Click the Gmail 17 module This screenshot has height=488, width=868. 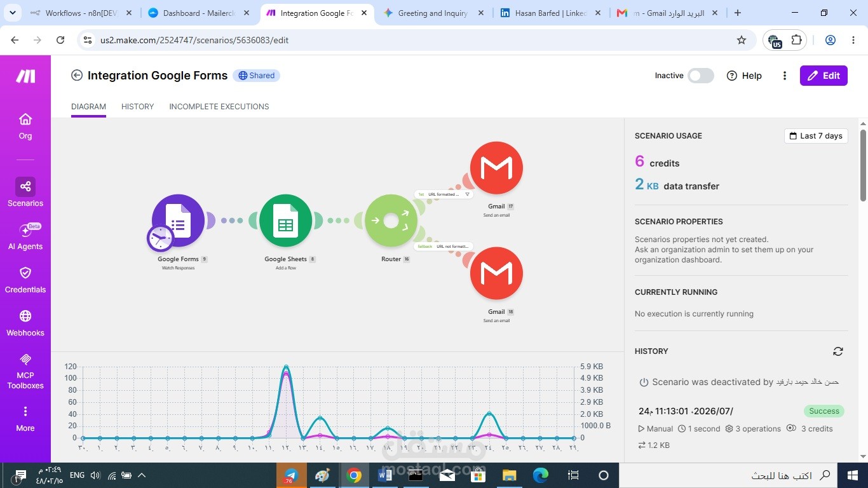click(496, 168)
